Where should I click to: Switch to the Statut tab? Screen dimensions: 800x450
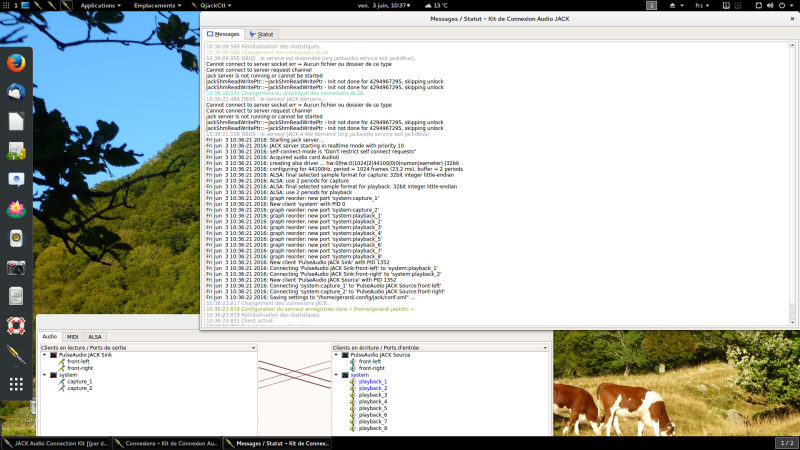tap(261, 34)
